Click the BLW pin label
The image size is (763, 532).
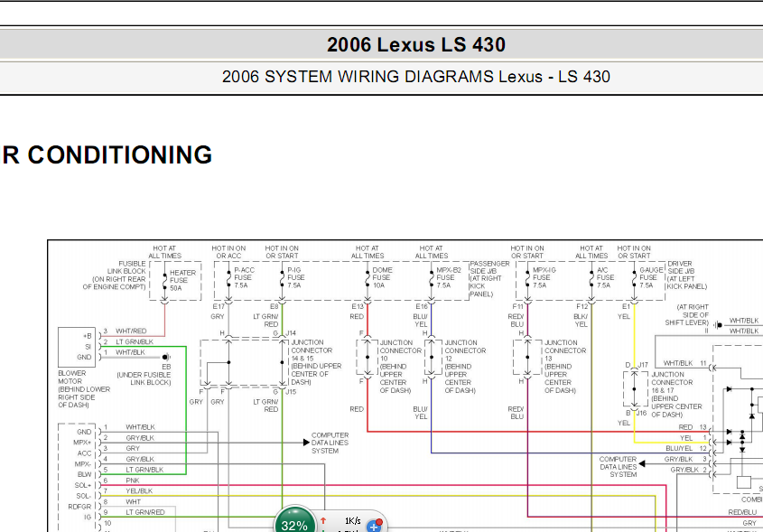(84, 474)
